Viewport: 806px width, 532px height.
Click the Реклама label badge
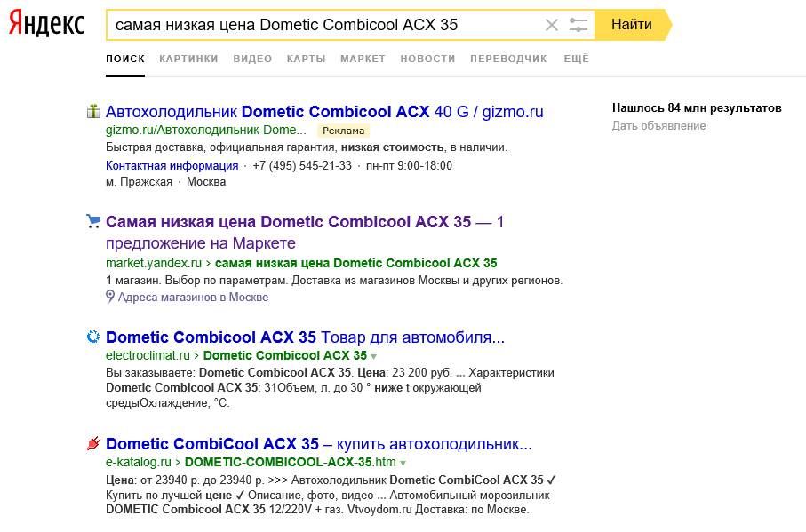click(x=343, y=131)
